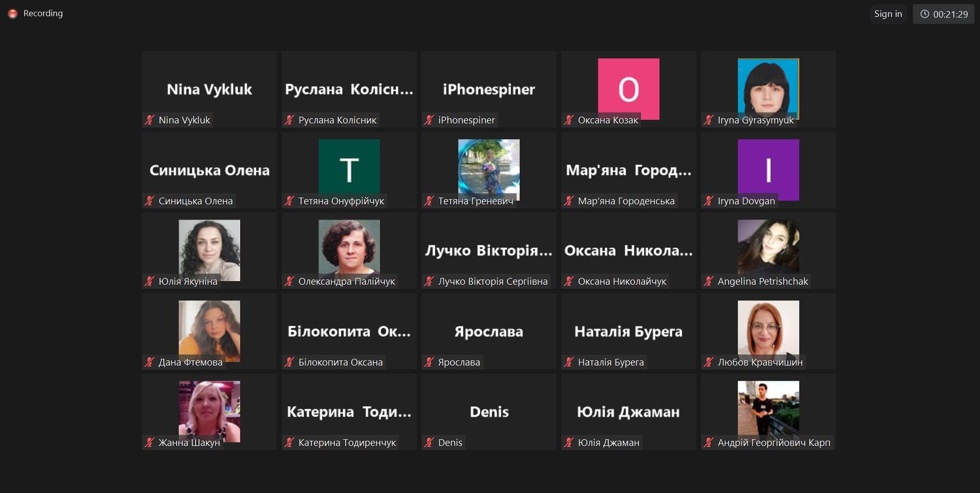The height and width of the screenshot is (493, 980).
Task: Click large iPhonespiner name in tile
Action: (489, 89)
